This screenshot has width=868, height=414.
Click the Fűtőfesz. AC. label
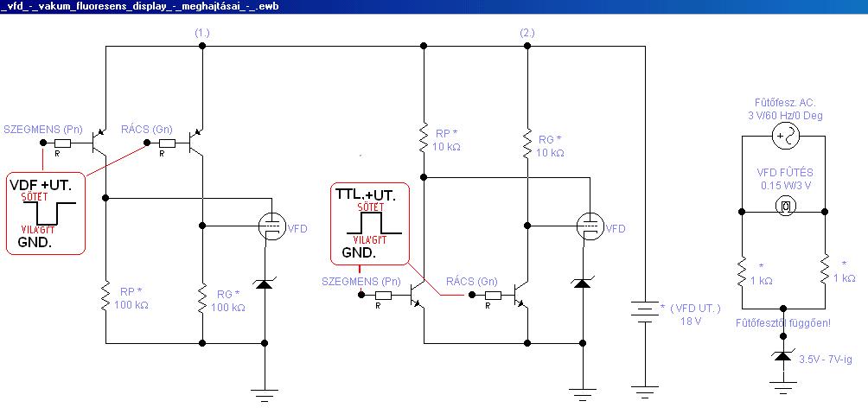785,103
